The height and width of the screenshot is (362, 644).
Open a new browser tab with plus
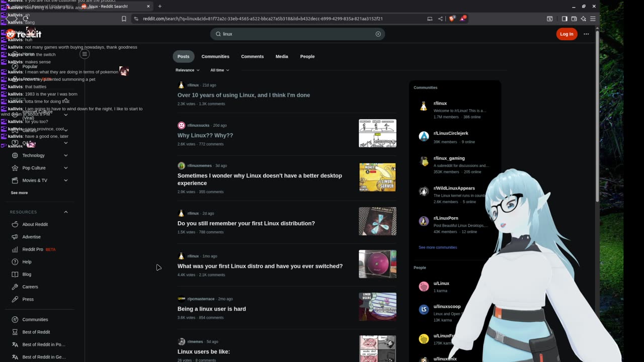point(160,6)
